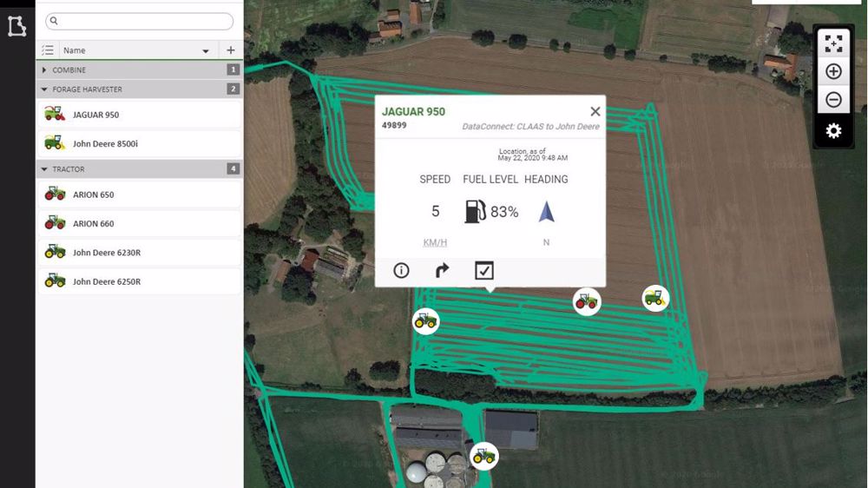Screen dimensions: 868x488
Task: Click the John Deere 8500i harvester list icon
Action: [54, 142]
